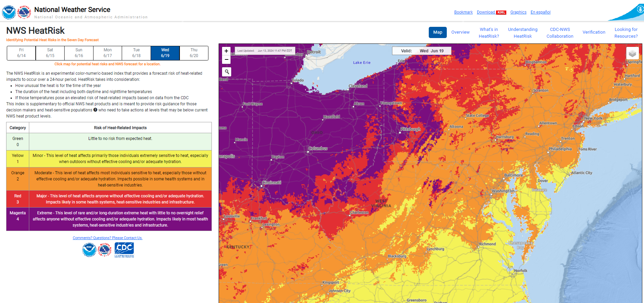Click Cincinnati on the map

[x=271, y=182]
